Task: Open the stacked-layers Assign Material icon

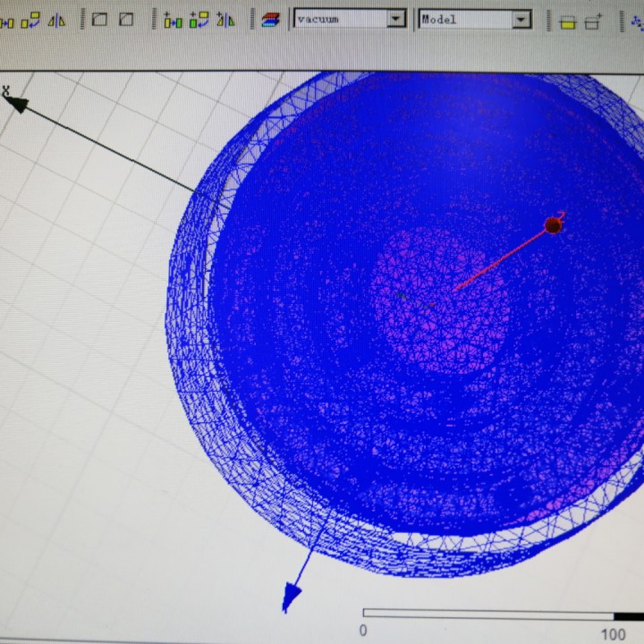Action: [269, 20]
